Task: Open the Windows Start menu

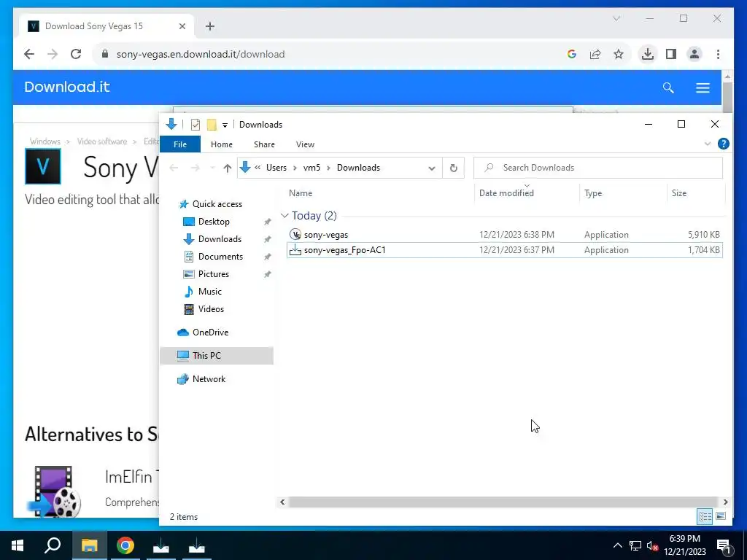Action: pyautogui.click(x=18, y=545)
